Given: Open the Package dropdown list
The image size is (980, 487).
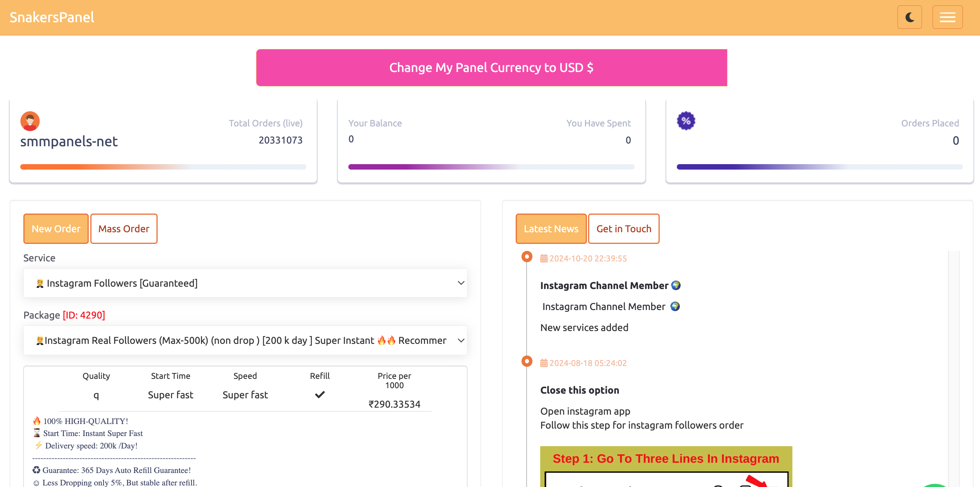Looking at the screenshot, I should click(245, 340).
